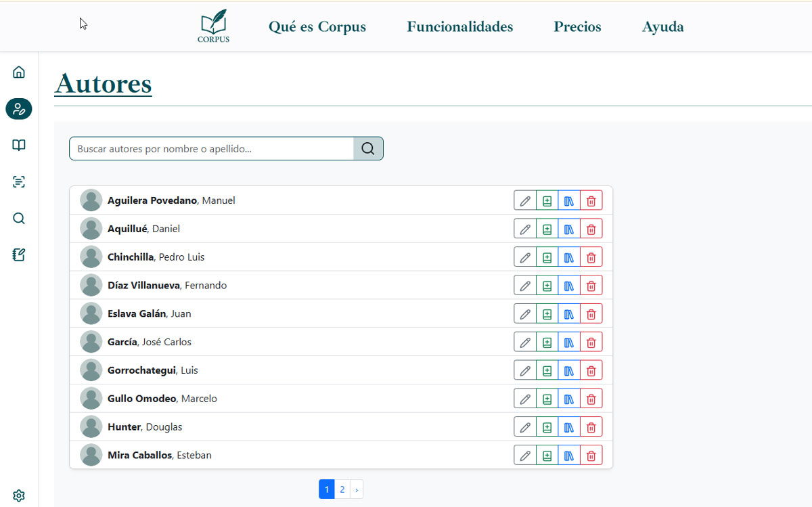The width and height of the screenshot is (812, 507).
Task: Go to page 2 of authors
Action: [342, 489]
